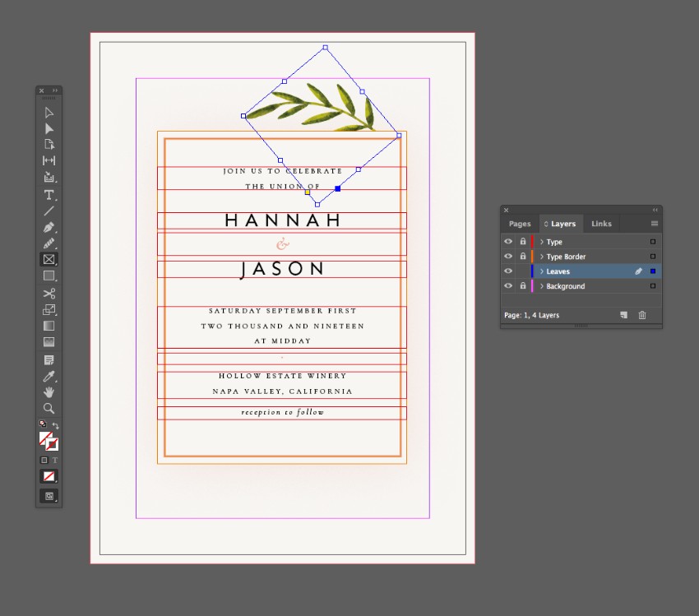Select the Background layer row
The height and width of the screenshot is (616, 699).
tap(581, 285)
